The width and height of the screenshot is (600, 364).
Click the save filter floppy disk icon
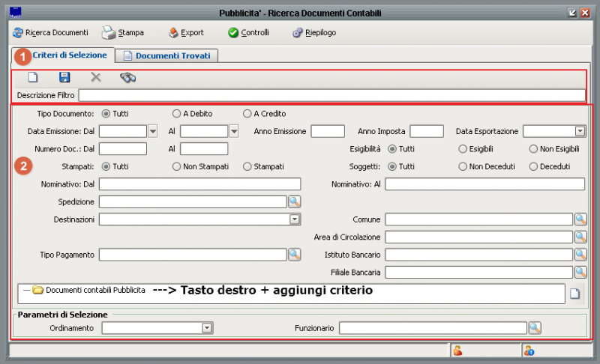pyautogui.click(x=64, y=77)
